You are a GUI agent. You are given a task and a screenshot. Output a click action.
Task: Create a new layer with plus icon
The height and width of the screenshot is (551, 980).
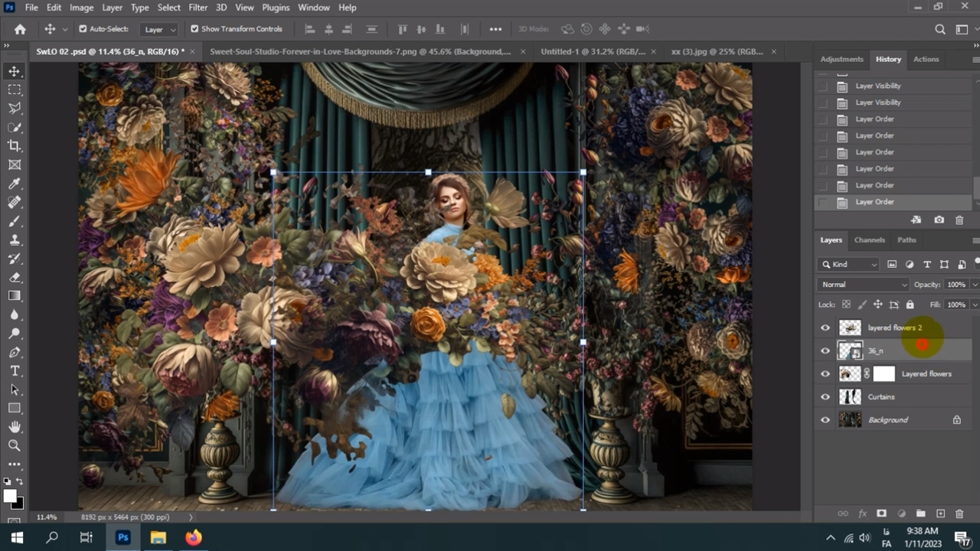(940, 514)
